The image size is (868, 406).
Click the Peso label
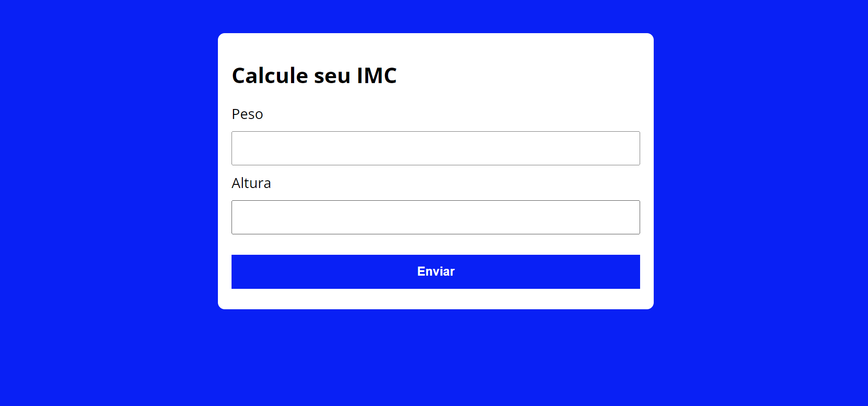pyautogui.click(x=247, y=114)
